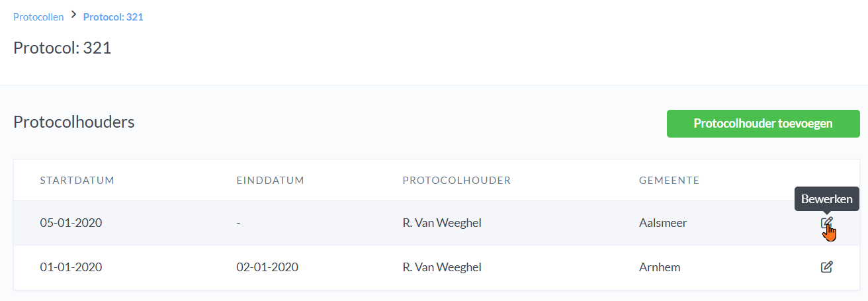The width and height of the screenshot is (868, 301).
Task: Click the Gemeente column header
Action: tap(669, 181)
